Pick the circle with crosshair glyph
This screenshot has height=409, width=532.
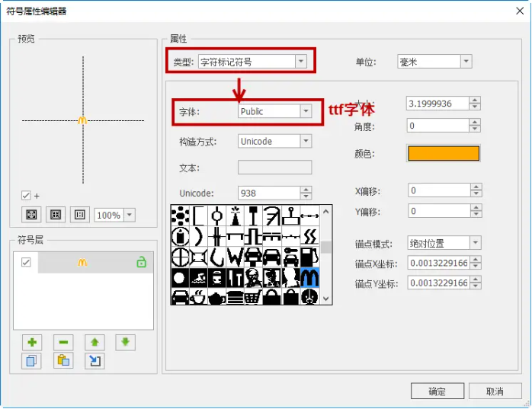tap(180, 257)
